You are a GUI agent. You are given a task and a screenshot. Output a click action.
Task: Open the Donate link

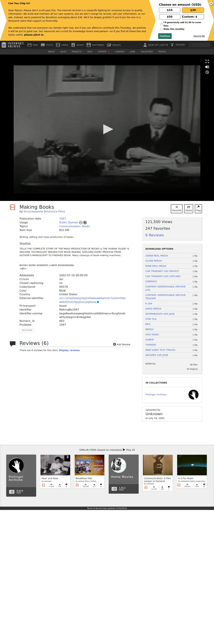click(x=103, y=52)
